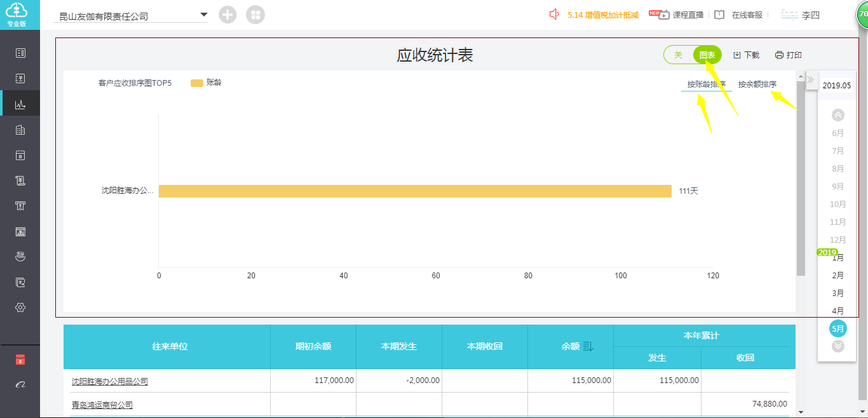This screenshot has height=418, width=868.
Task: Click the yellow 账龄 legend swatch
Action: tap(197, 83)
